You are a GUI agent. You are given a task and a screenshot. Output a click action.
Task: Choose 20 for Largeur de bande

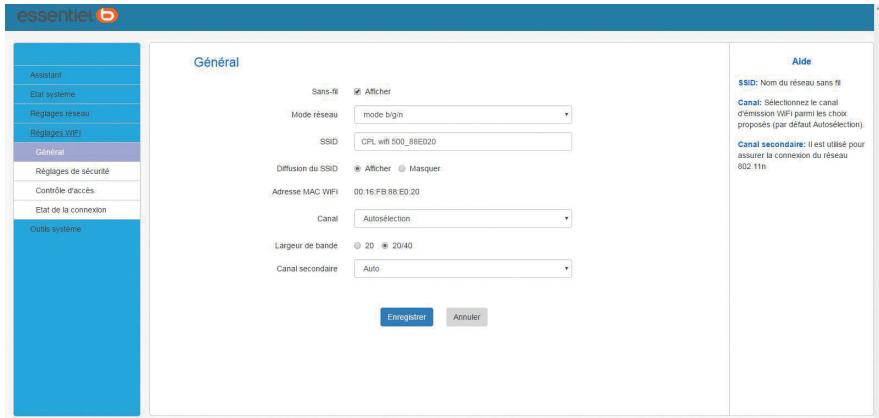click(358, 245)
